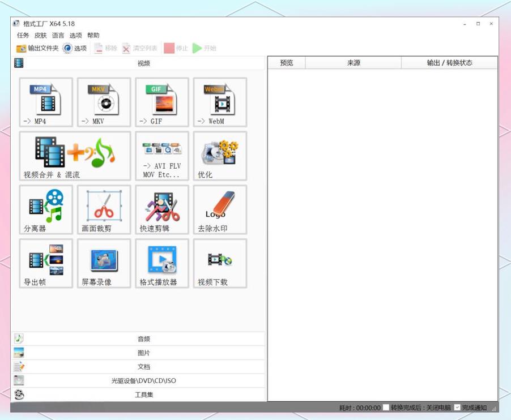The image size is (511, 420).
Task: Open the 快速剪辑 quick clip tool
Action: coord(162,209)
